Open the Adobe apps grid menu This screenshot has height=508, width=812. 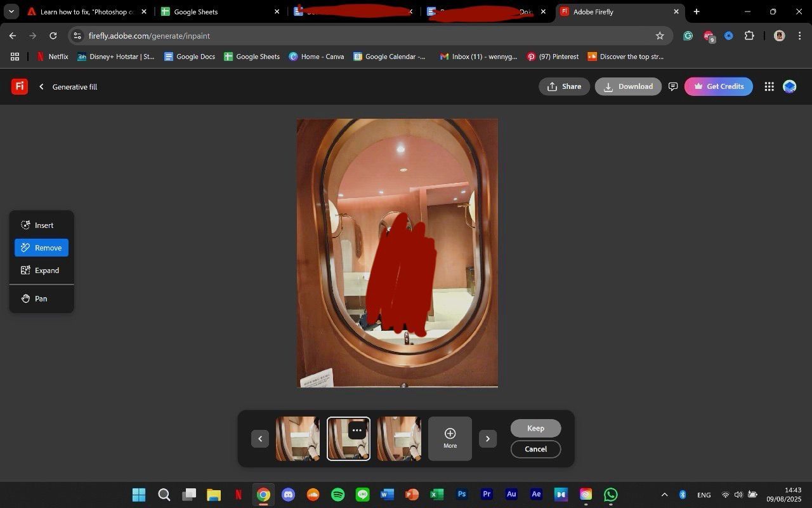point(769,86)
